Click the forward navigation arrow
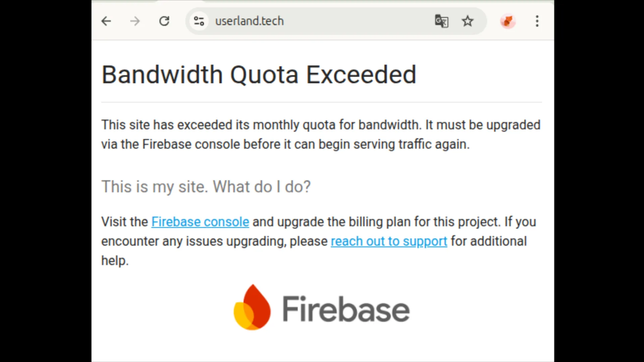 pyautogui.click(x=135, y=21)
